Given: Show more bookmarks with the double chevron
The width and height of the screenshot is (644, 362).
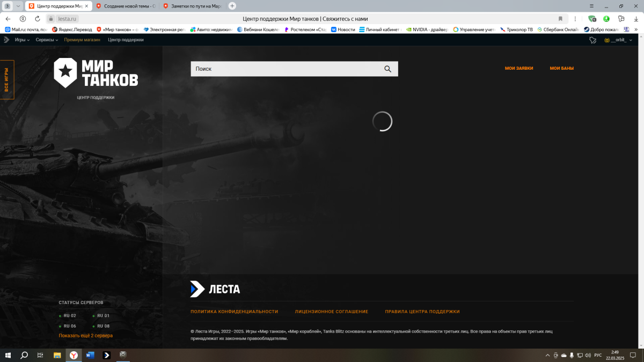Looking at the screenshot, I should click(635, 29).
